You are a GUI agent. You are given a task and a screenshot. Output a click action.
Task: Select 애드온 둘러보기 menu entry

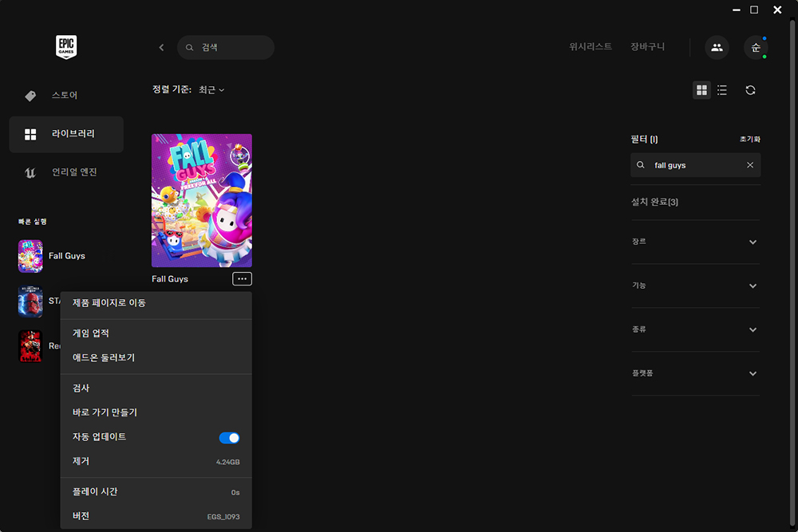156,357
